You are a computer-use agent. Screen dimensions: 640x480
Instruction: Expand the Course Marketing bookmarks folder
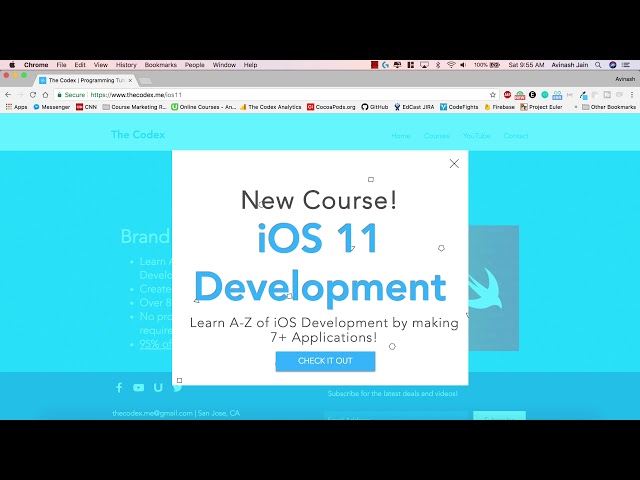point(135,107)
